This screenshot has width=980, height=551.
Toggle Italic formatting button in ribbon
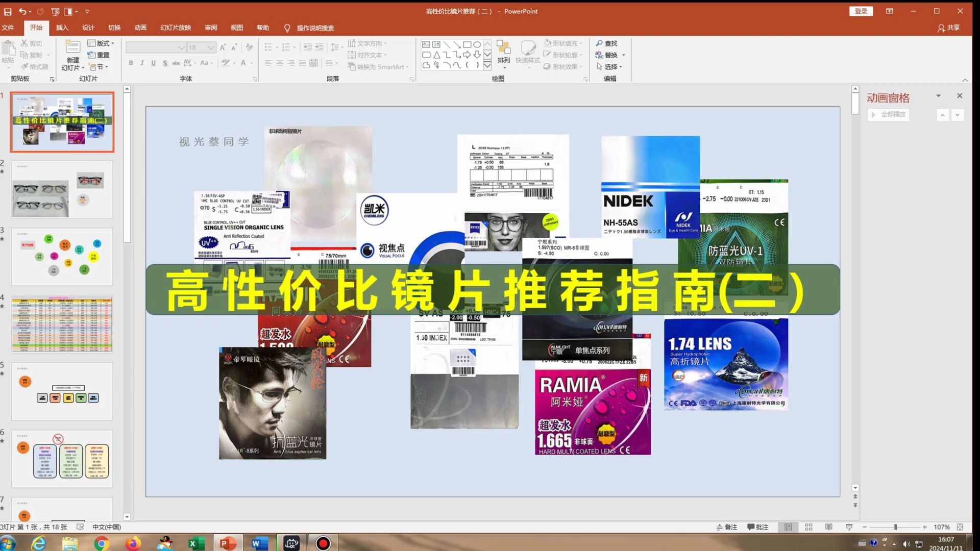coord(142,63)
